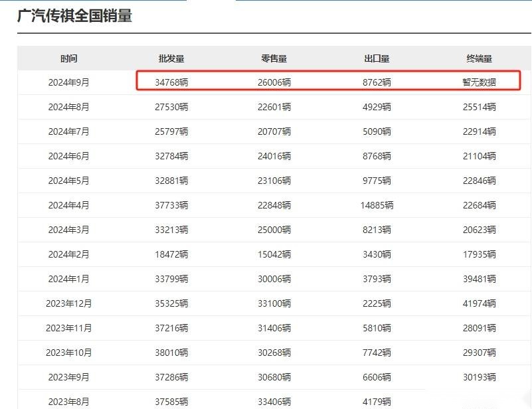The height and width of the screenshot is (409, 532).
Task: Select retail value 25000辆
Action: pos(274,230)
